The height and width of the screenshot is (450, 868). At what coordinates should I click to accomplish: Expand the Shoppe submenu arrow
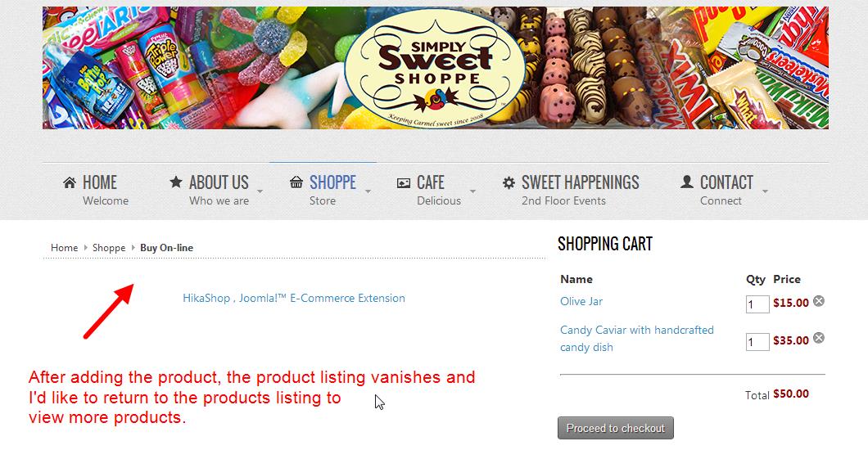[368, 191]
